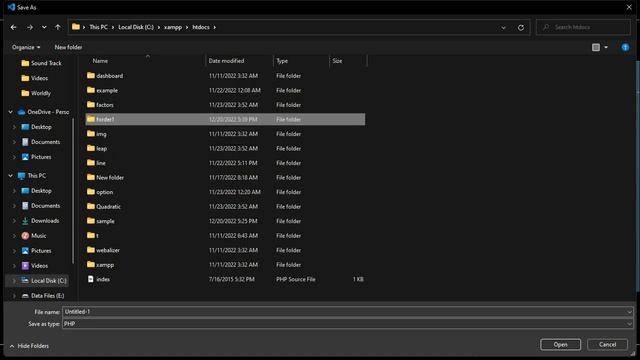Click 7/16/2015 5:32 PM date for index

[x=231, y=280]
